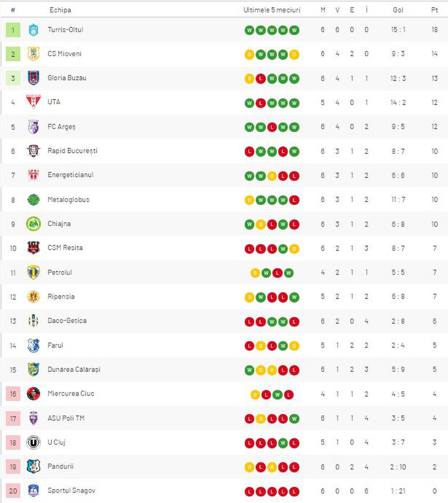Click the Turris-Oltul team crest icon

click(x=33, y=30)
